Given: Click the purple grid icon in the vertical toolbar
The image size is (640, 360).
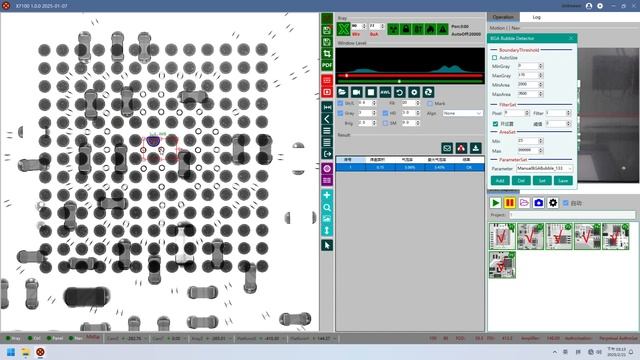Looking at the screenshot, I should click(327, 180).
